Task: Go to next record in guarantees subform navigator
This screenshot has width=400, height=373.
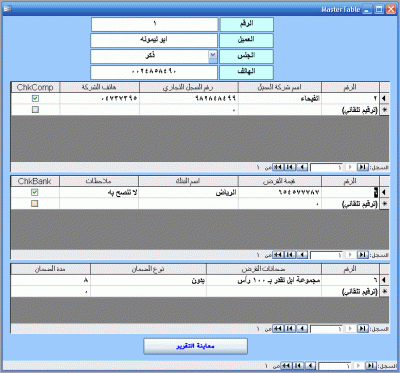Action: point(302,329)
